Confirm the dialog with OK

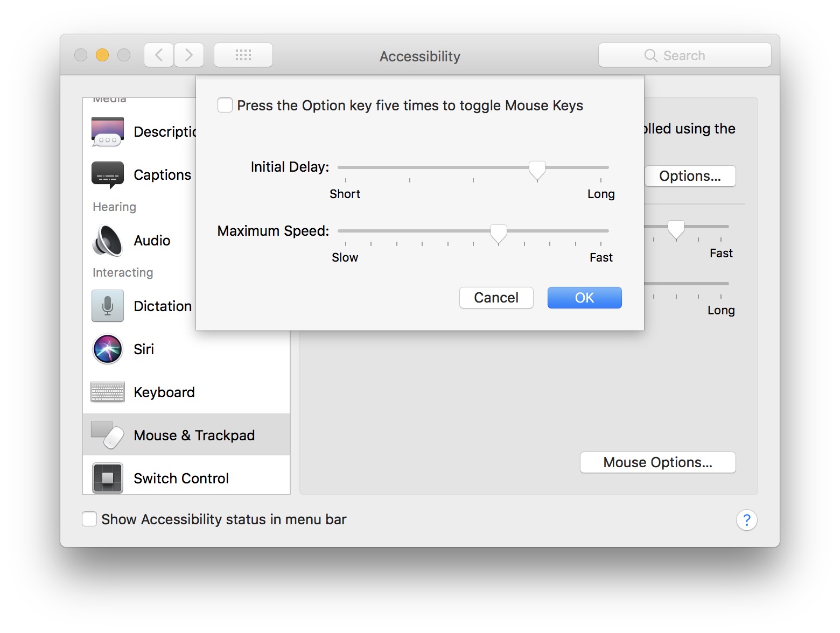(x=585, y=298)
